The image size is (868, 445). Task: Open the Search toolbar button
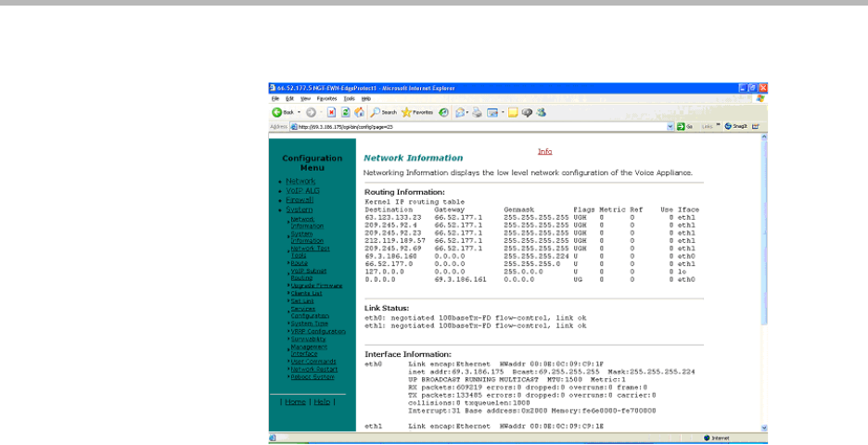[x=381, y=112]
